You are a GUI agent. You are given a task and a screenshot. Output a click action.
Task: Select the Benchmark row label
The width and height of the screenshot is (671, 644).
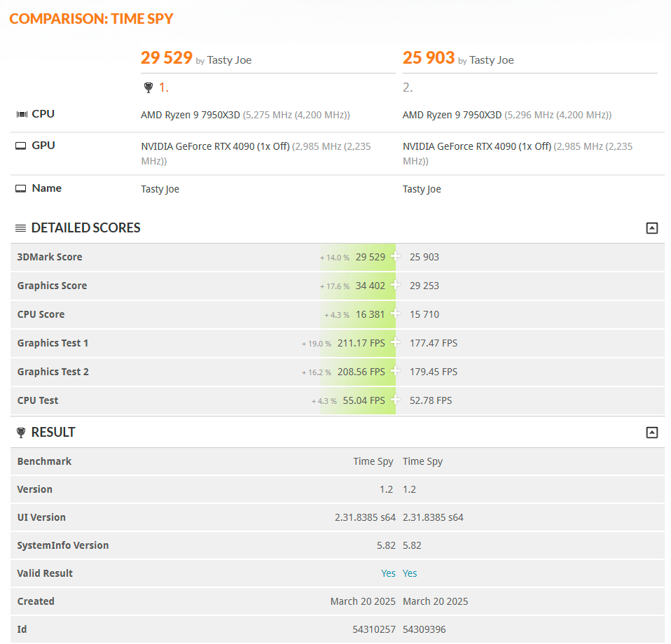[45, 461]
